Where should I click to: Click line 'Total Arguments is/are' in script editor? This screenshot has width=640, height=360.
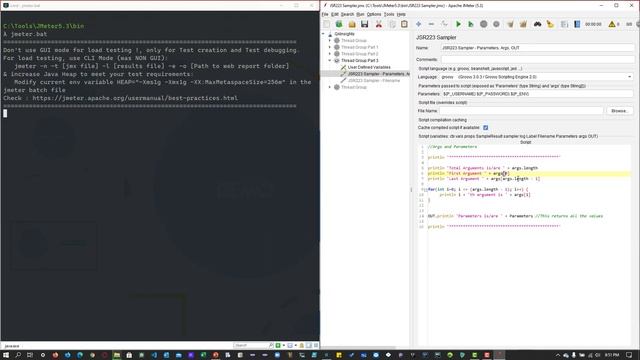click(482, 168)
